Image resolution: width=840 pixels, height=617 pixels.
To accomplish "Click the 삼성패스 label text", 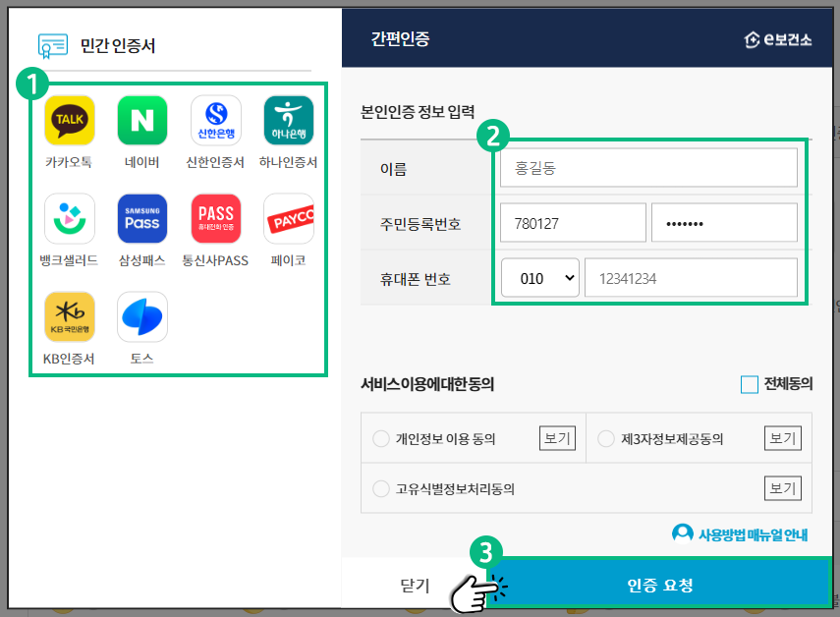I will (x=141, y=260).
